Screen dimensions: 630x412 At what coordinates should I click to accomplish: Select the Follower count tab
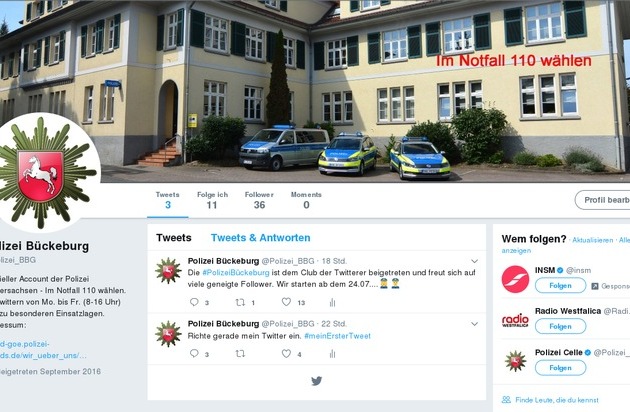click(x=259, y=200)
